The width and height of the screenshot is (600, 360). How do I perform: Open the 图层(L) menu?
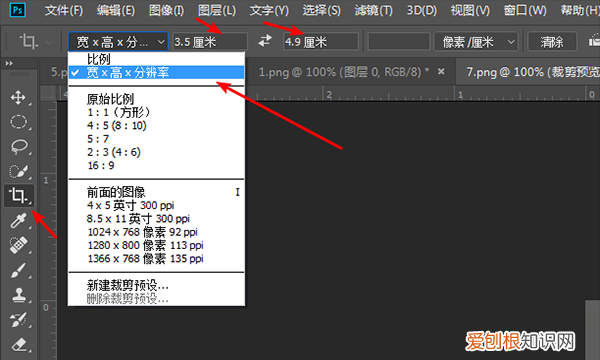[217, 10]
